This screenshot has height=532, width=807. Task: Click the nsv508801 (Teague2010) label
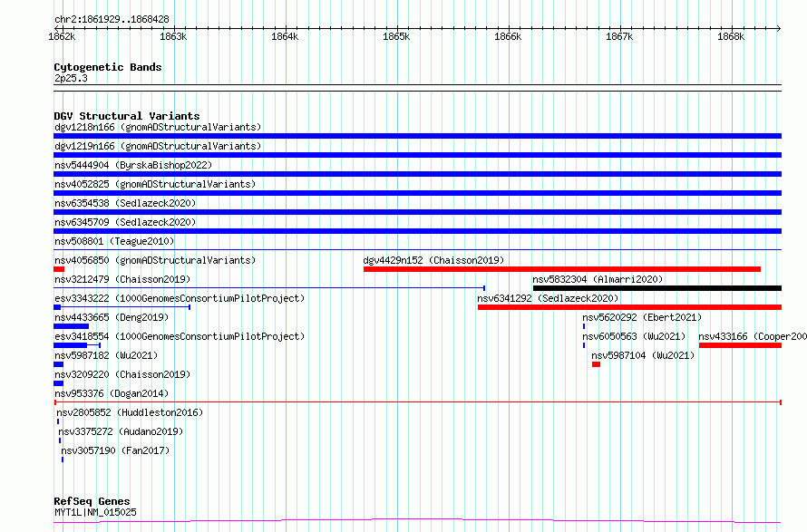tap(114, 241)
